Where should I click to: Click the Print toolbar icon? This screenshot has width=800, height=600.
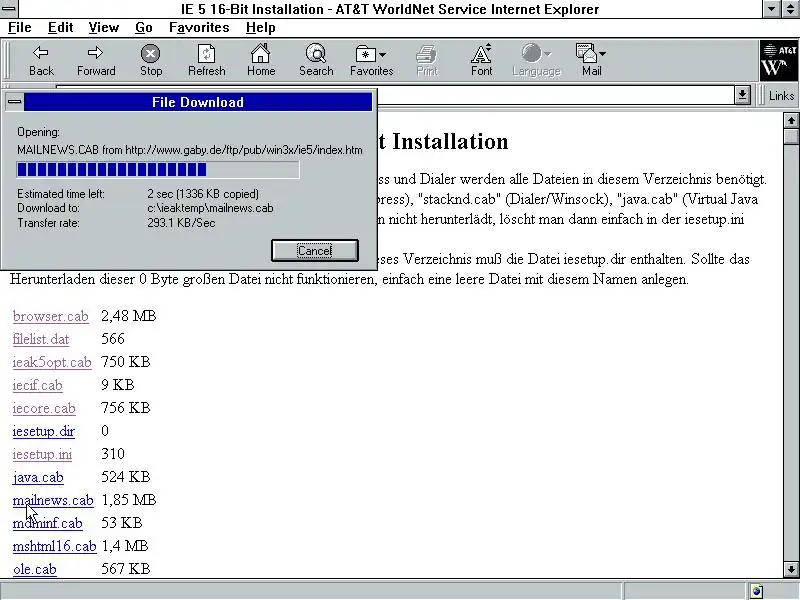tap(427, 60)
